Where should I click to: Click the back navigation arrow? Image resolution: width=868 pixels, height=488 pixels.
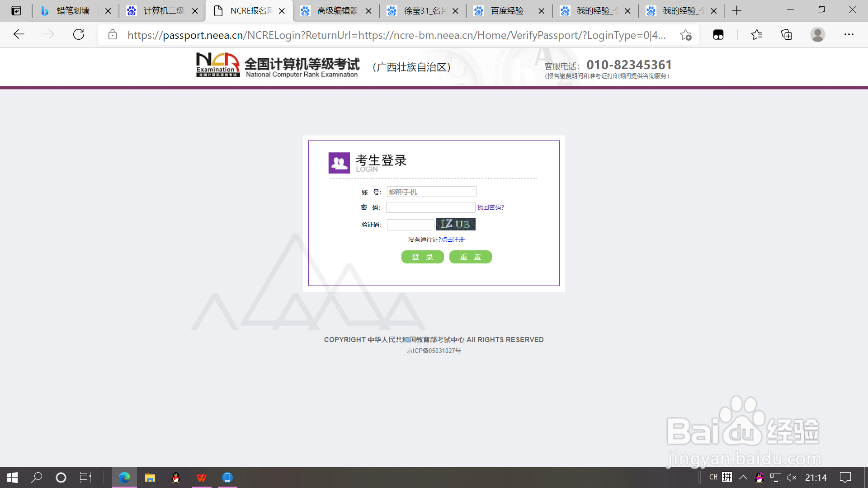[19, 34]
